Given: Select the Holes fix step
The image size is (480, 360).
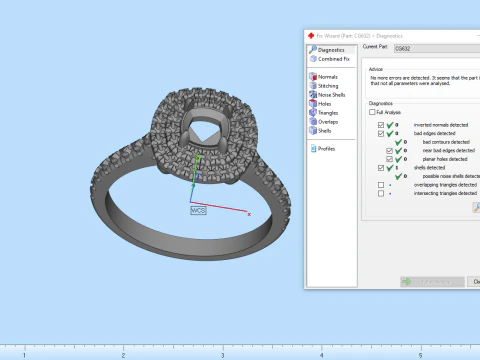Looking at the screenshot, I should pos(320,104).
